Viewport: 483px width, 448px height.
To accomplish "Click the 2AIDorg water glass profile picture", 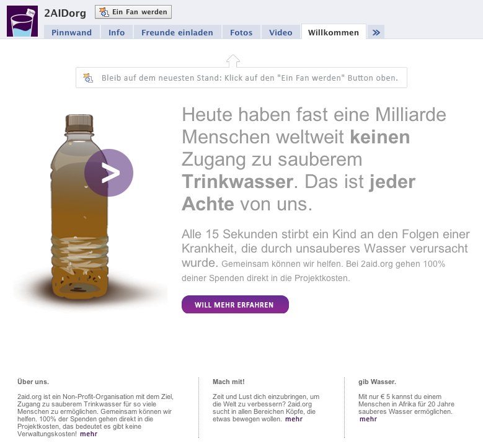I will (x=22, y=22).
